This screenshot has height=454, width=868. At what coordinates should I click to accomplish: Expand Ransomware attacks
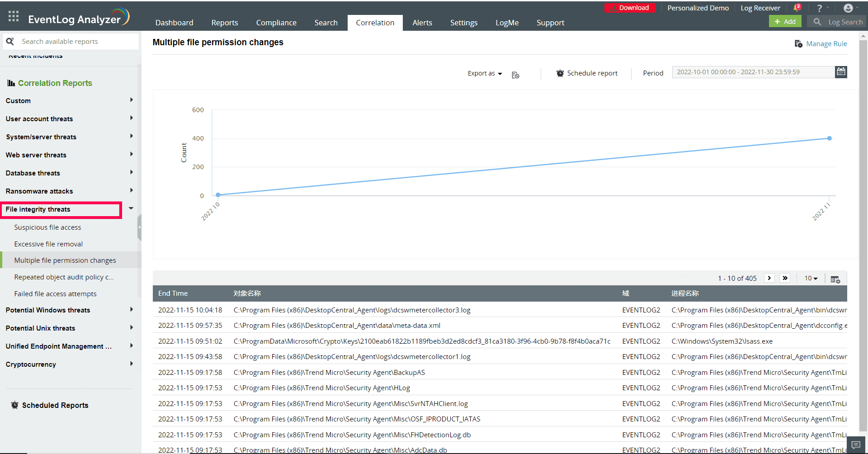point(131,190)
